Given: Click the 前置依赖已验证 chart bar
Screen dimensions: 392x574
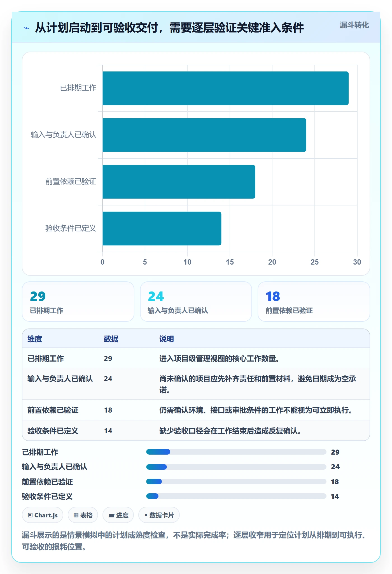Looking at the screenshot, I should [179, 182].
